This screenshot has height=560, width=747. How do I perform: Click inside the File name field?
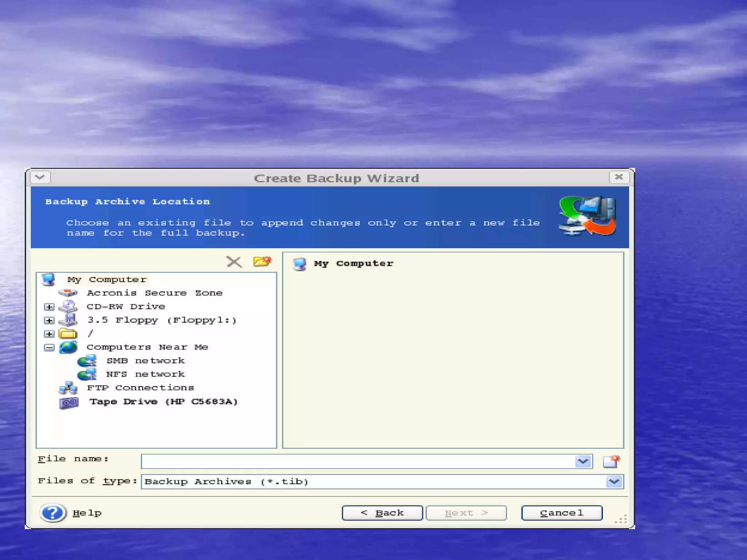click(x=357, y=461)
